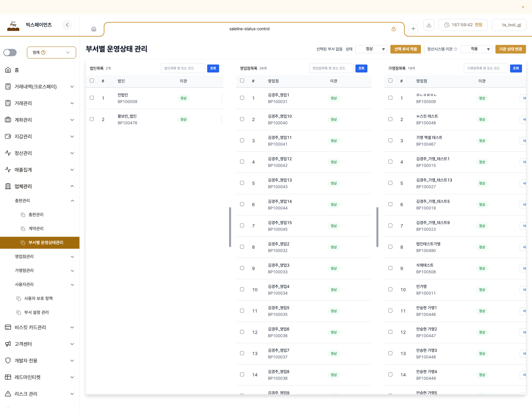
Task: Open the 상태 정상 dropdown
Action: [371, 49]
